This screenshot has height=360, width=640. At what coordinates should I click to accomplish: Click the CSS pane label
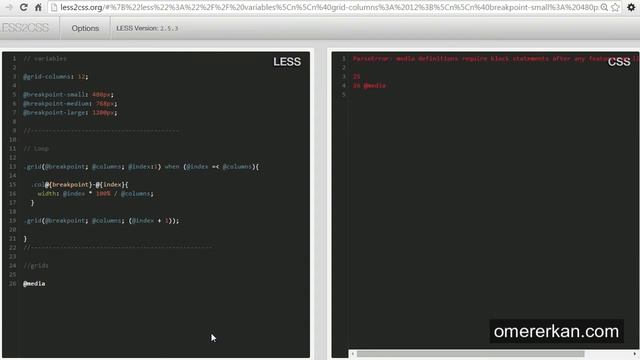coord(619,62)
